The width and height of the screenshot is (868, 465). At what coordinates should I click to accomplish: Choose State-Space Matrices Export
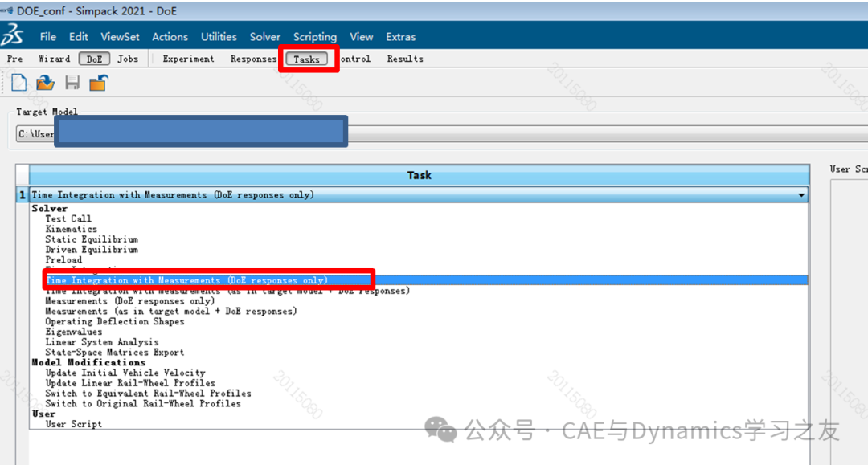click(x=115, y=353)
